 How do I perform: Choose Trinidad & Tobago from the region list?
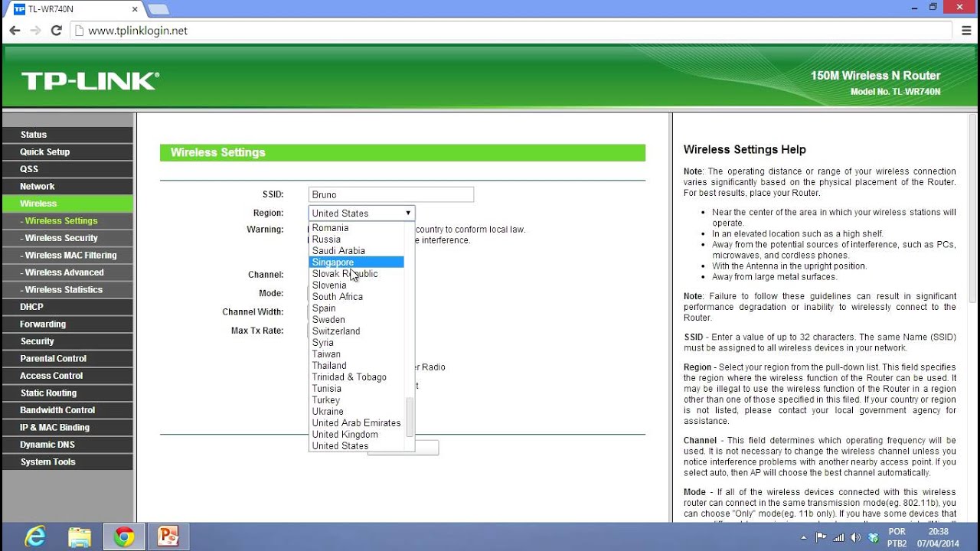coord(356,377)
